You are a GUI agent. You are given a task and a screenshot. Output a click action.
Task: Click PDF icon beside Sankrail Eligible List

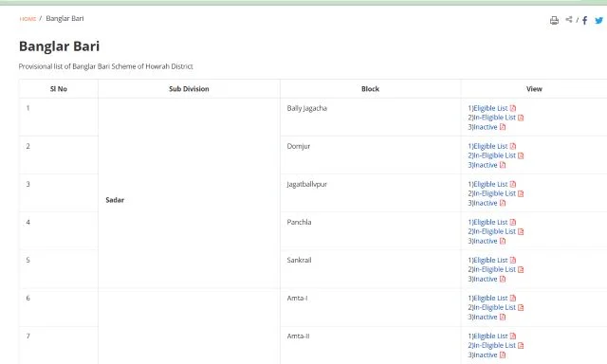tap(513, 260)
